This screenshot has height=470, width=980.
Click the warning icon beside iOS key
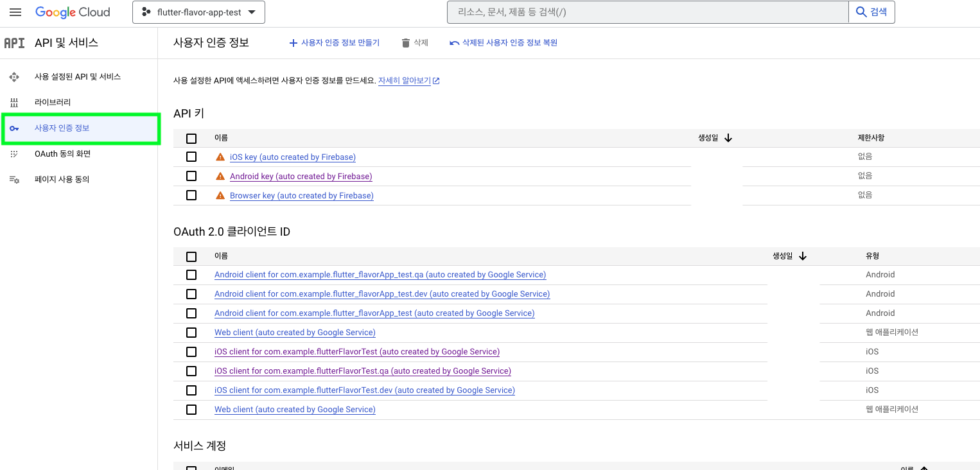(x=220, y=157)
